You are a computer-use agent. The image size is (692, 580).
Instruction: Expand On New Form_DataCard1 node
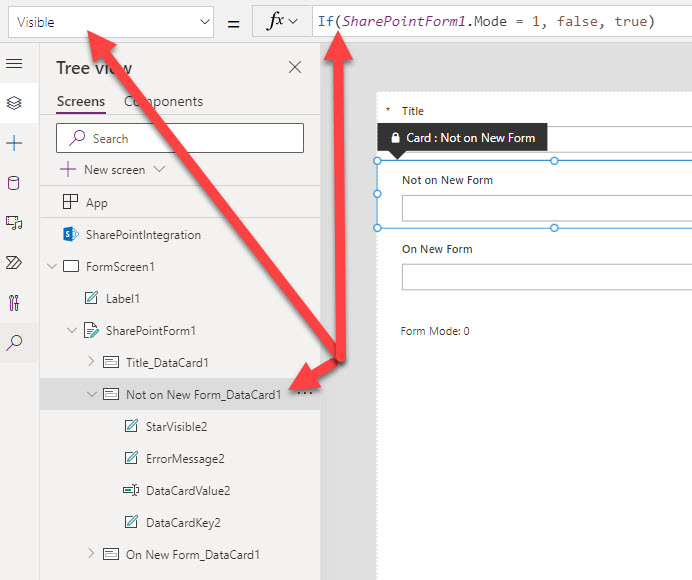[x=91, y=554]
